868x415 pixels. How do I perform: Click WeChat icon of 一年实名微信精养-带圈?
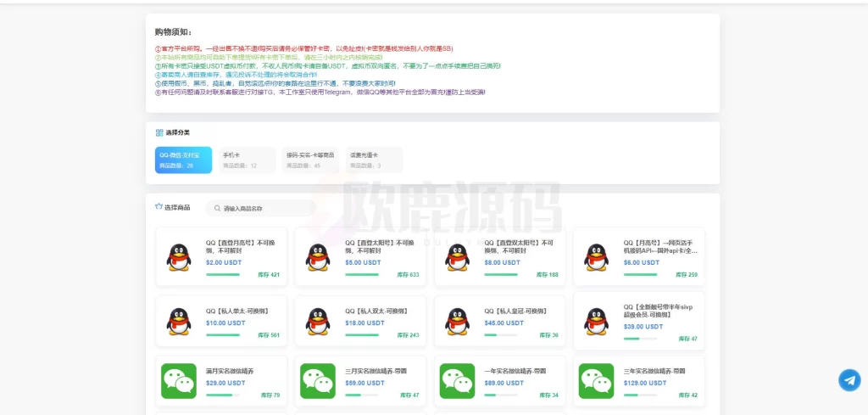click(x=457, y=381)
